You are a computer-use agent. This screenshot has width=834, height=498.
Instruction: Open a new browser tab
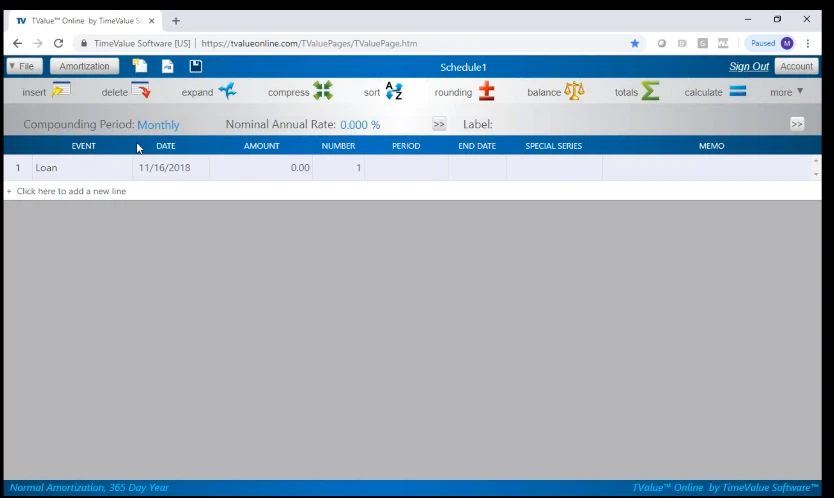(x=176, y=21)
